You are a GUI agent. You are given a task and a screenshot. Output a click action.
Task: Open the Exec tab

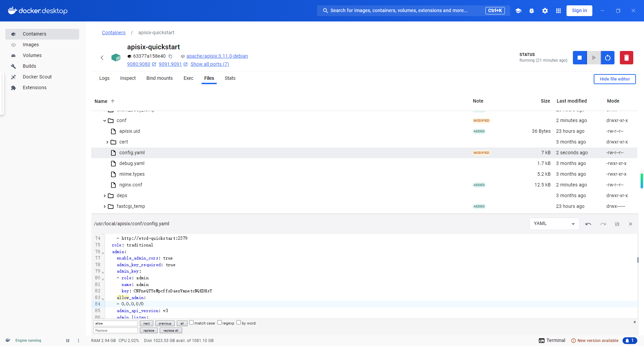189,78
